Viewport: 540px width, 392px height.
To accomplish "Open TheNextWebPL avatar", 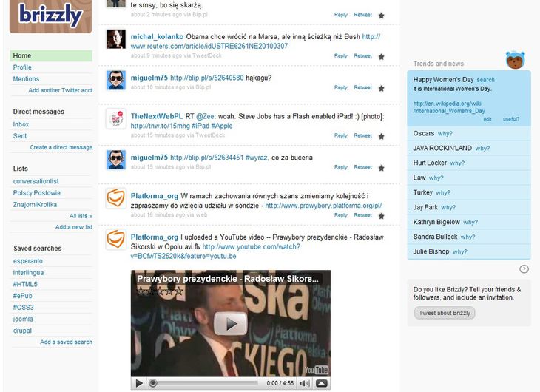I will coord(115,118).
